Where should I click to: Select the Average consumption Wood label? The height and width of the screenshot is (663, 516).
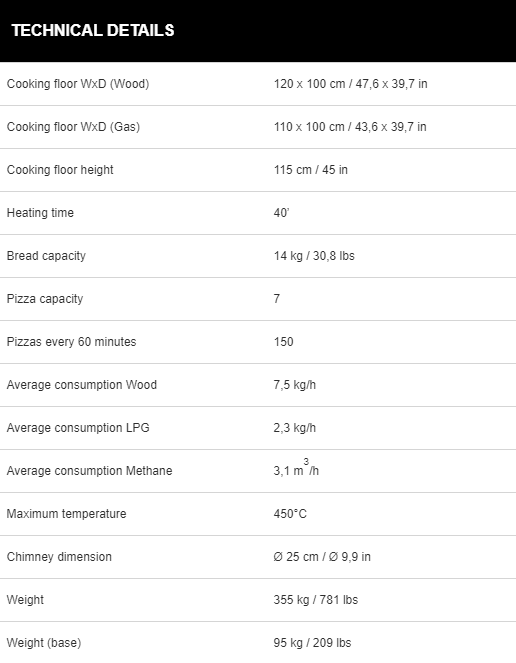pos(82,385)
